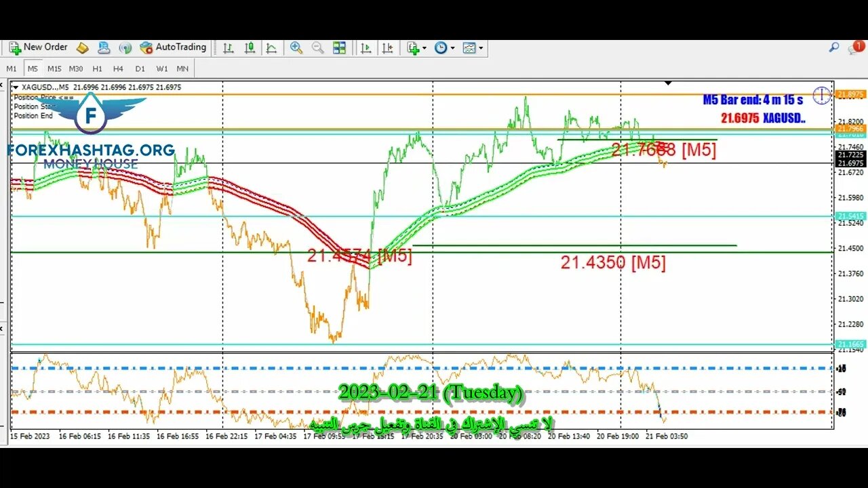Screen dimensions: 868x488
Task: Select the H4 timeframe
Action: [118, 68]
